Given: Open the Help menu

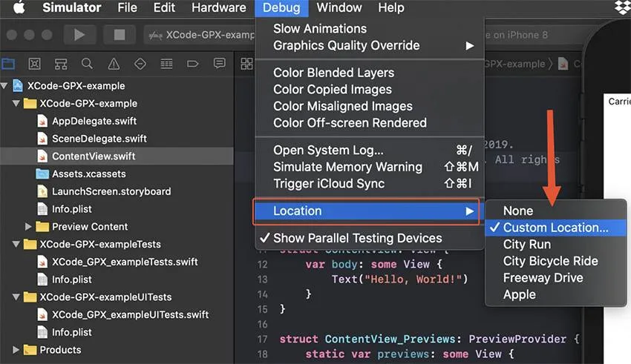Looking at the screenshot, I should coord(391,7).
